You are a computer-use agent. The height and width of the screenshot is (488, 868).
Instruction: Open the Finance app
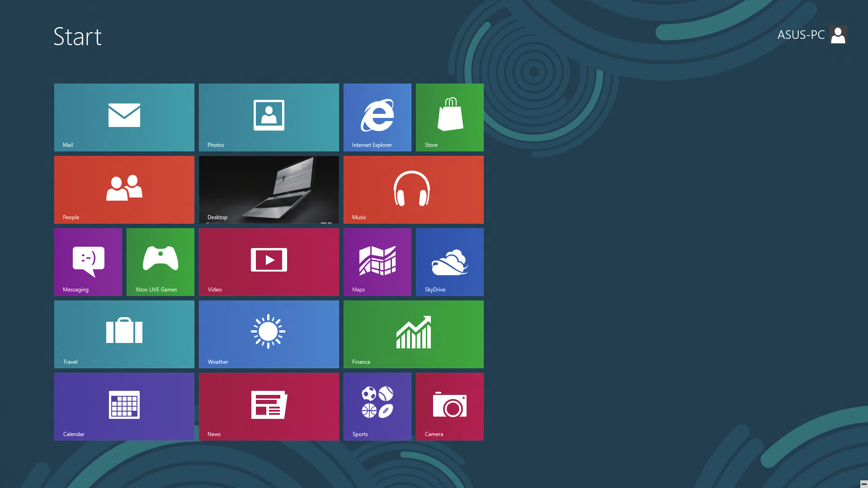coord(414,334)
